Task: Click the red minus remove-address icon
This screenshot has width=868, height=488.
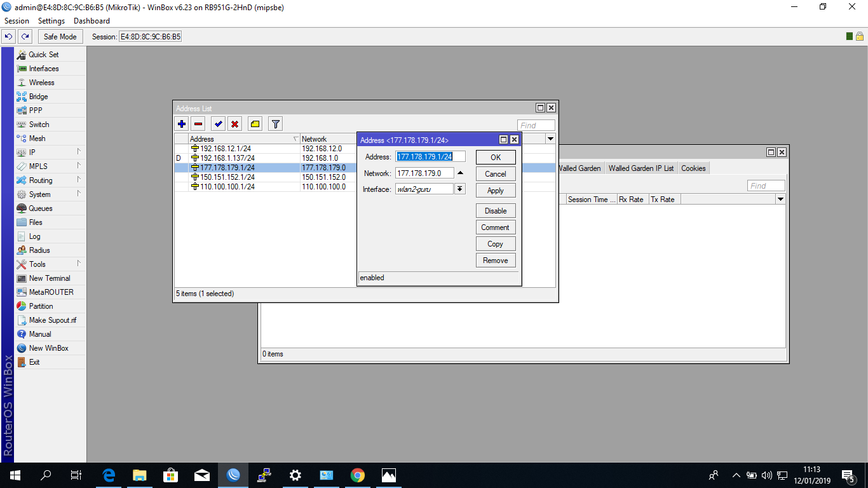Action: 198,124
